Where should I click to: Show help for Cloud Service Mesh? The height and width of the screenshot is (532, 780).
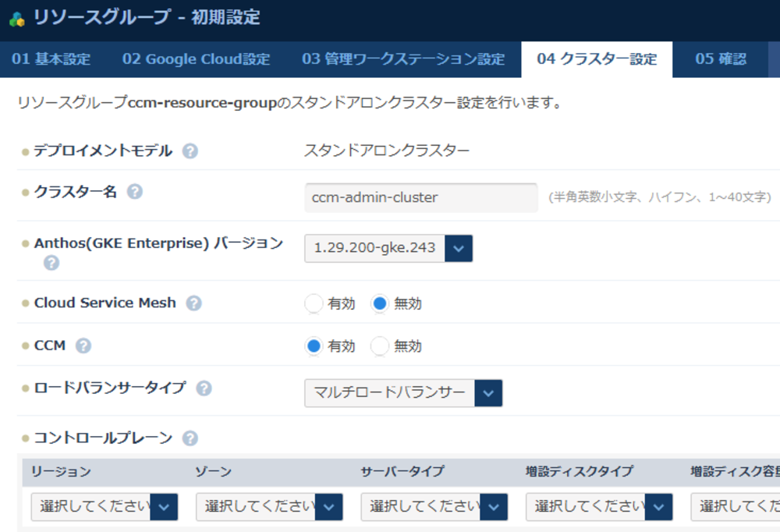193,303
